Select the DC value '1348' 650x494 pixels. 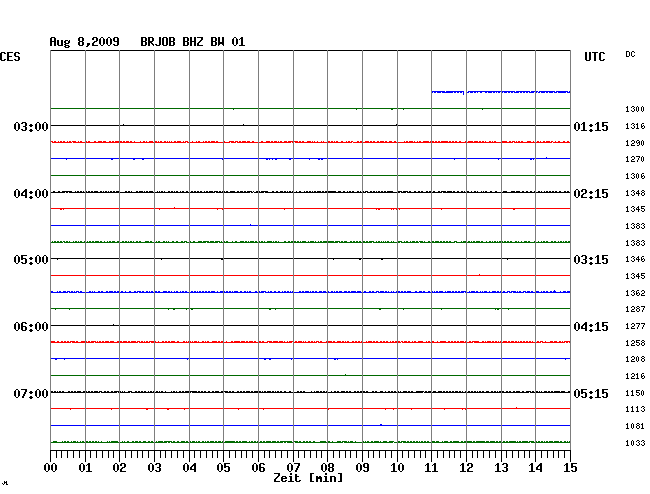[x=635, y=193]
